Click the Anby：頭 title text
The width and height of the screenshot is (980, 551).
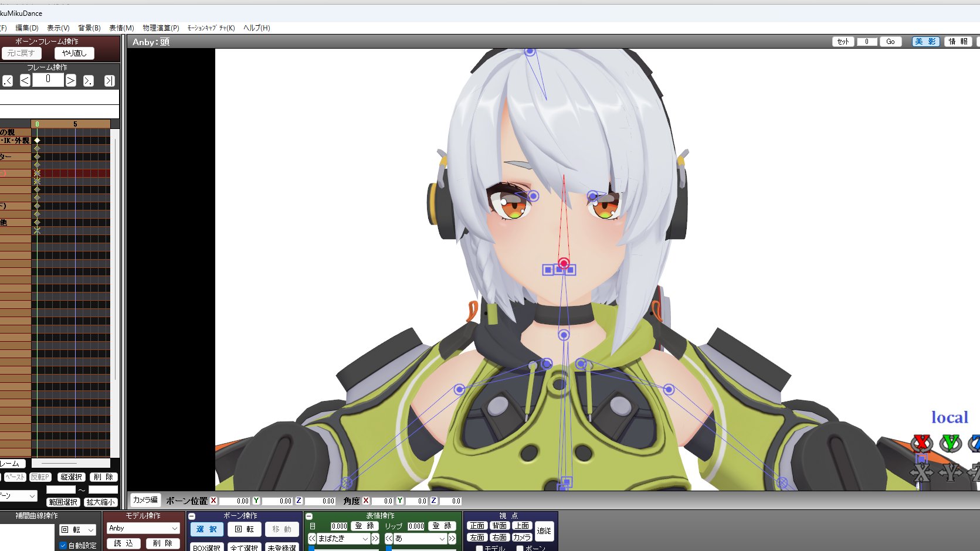click(x=151, y=42)
